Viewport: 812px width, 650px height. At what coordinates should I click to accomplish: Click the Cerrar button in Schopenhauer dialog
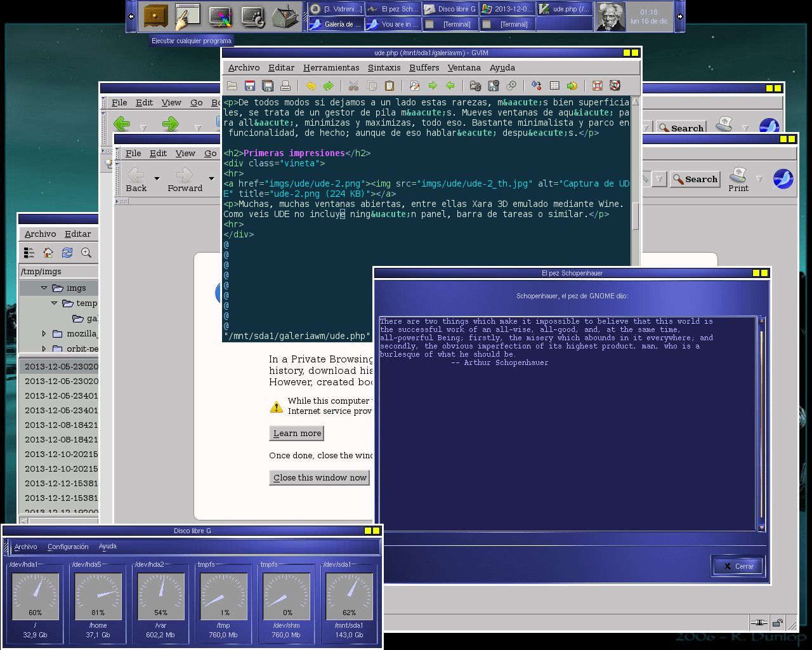(x=738, y=566)
